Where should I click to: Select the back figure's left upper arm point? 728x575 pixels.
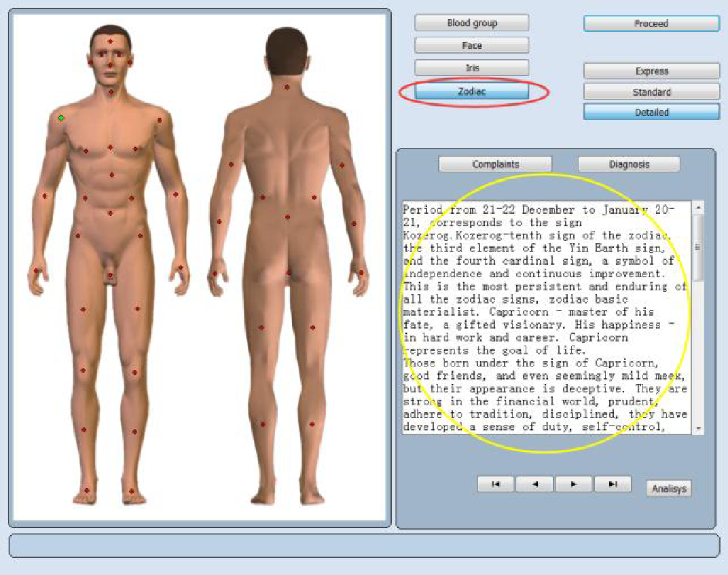click(231, 164)
